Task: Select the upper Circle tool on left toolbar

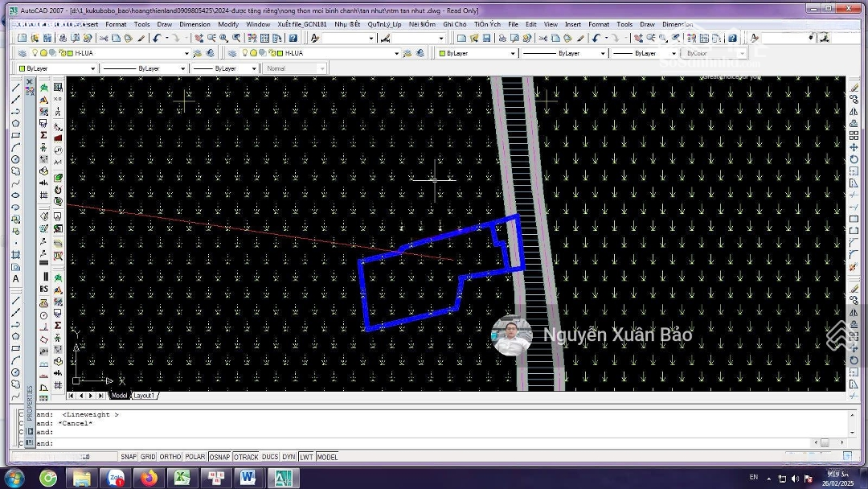Action: pyautogui.click(x=15, y=159)
